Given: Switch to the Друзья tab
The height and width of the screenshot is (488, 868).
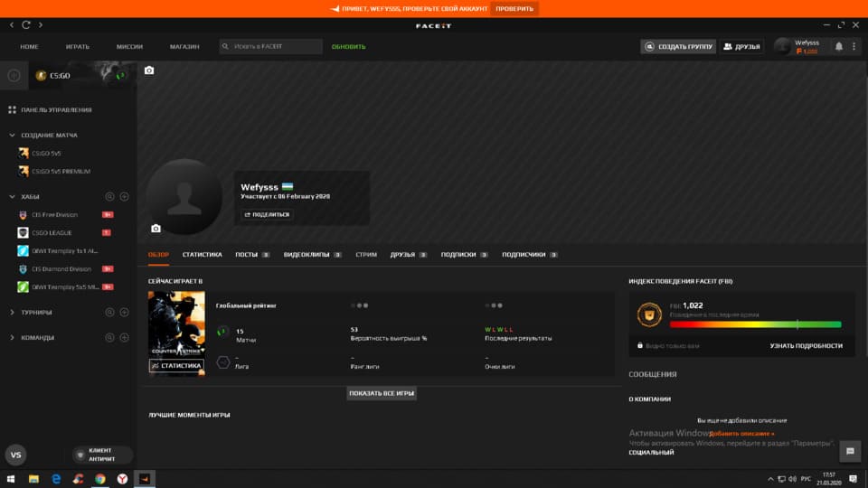Looking at the screenshot, I should [408, 255].
